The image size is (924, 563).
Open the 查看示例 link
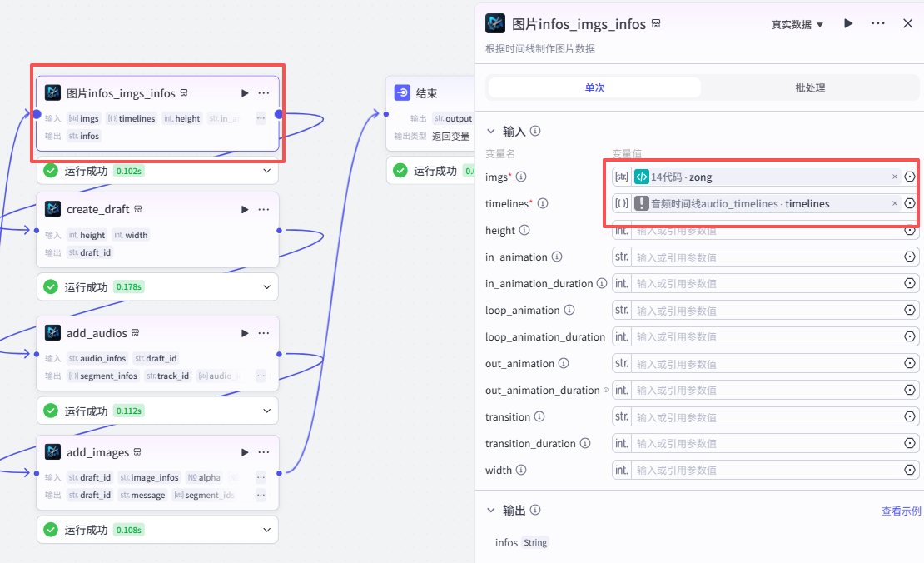901,511
